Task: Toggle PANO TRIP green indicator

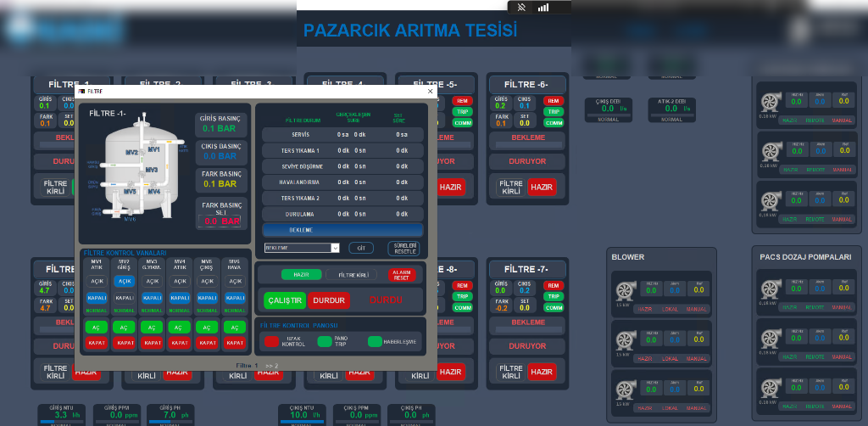Action: [x=325, y=342]
